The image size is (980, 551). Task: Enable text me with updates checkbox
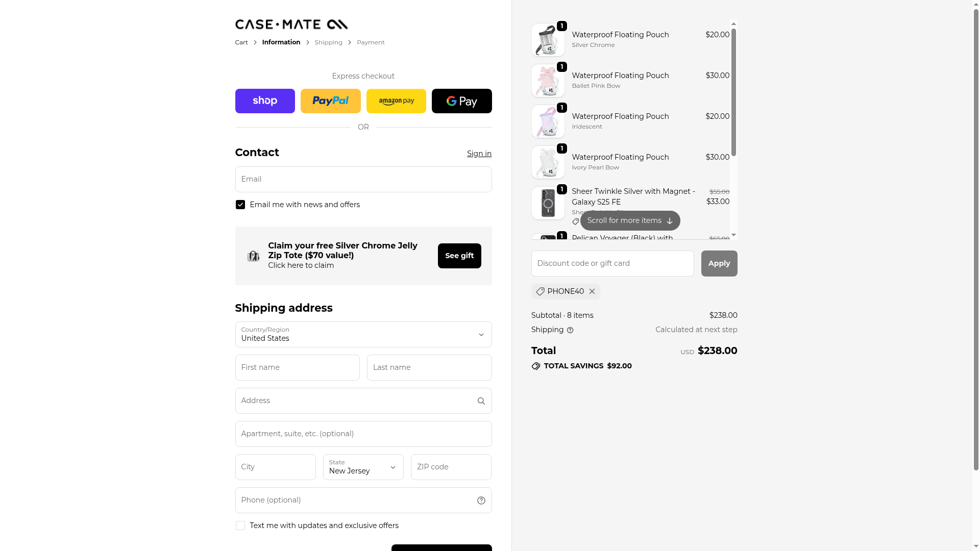click(x=240, y=525)
